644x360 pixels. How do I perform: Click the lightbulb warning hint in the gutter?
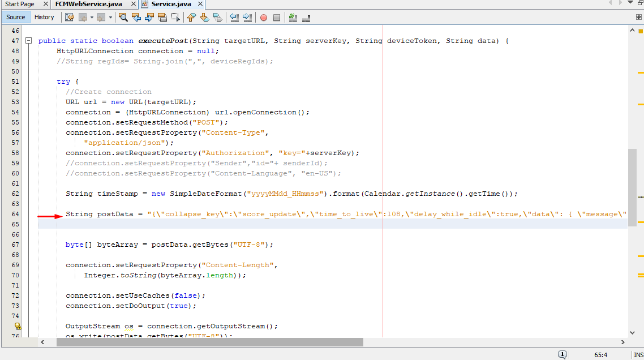point(18,326)
